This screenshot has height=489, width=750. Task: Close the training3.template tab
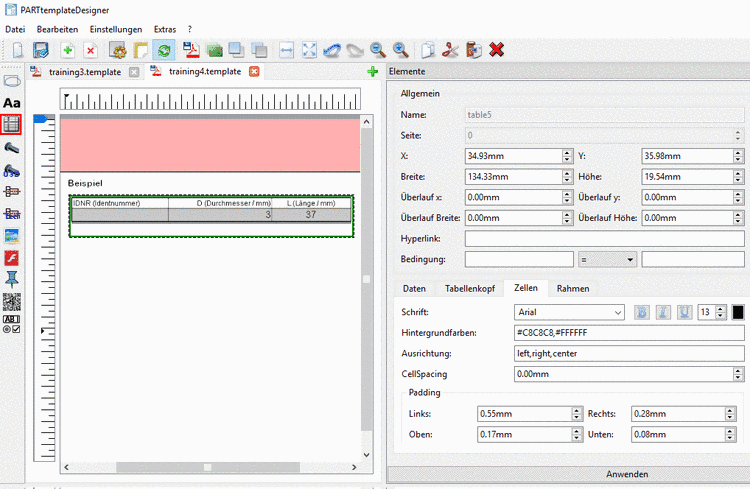click(x=134, y=72)
